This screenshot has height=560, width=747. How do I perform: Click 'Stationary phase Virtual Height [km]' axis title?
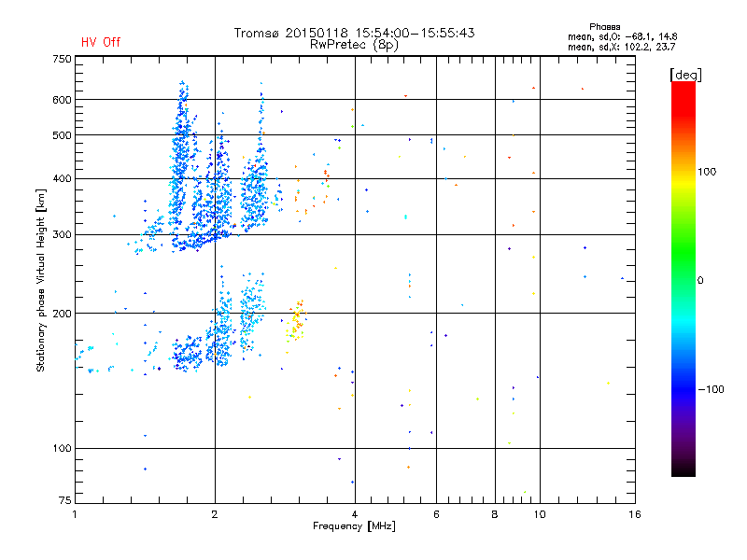click(x=41, y=281)
